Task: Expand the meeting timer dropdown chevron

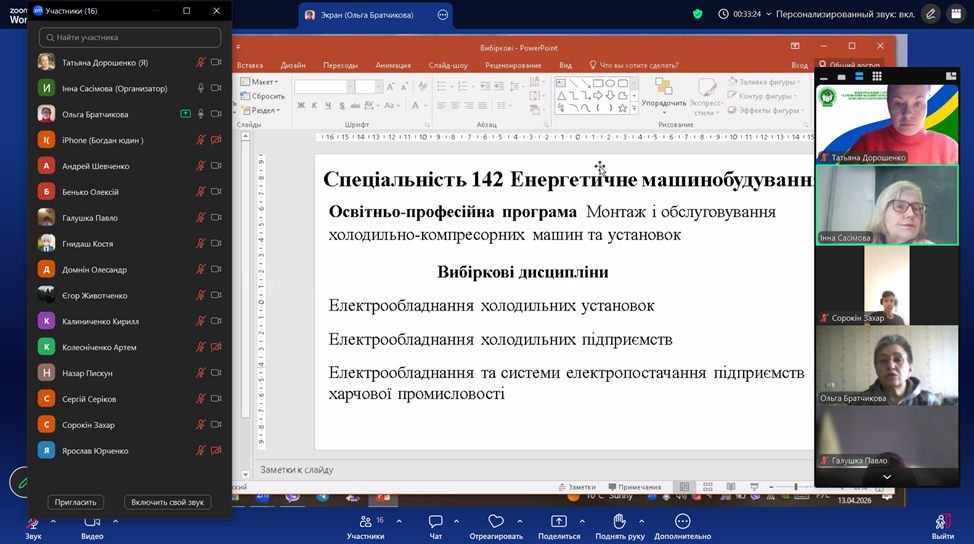Action: (x=768, y=15)
